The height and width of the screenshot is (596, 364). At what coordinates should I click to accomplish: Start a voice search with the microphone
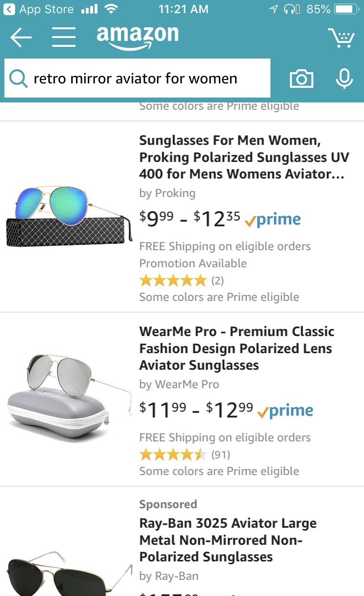[345, 78]
